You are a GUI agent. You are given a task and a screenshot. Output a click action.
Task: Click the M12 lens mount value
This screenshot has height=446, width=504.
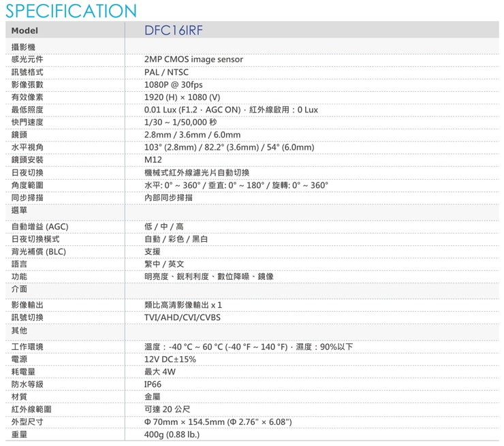(153, 160)
